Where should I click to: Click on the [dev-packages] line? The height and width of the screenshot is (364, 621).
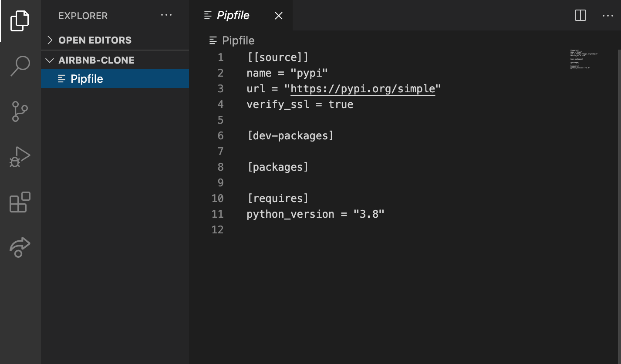tap(290, 136)
